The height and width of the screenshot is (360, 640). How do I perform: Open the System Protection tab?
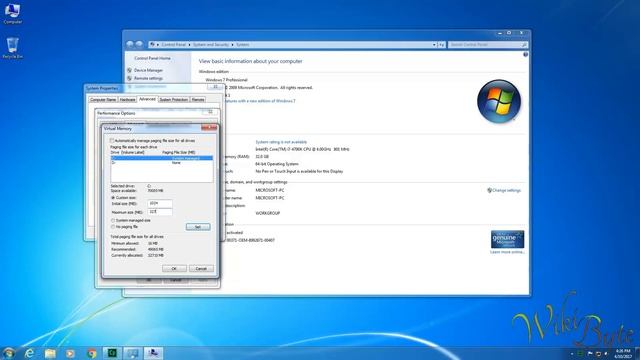click(173, 100)
